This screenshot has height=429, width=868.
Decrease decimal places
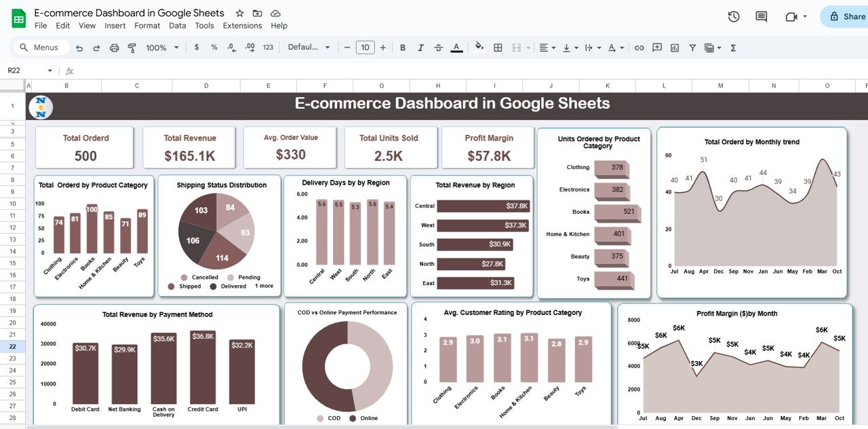click(x=232, y=48)
